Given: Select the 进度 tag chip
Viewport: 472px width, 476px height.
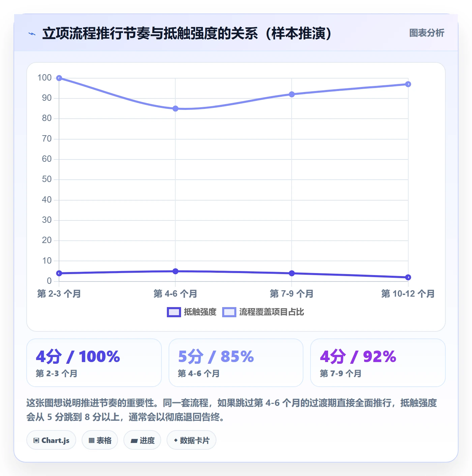Looking at the screenshot, I should coord(142,440).
